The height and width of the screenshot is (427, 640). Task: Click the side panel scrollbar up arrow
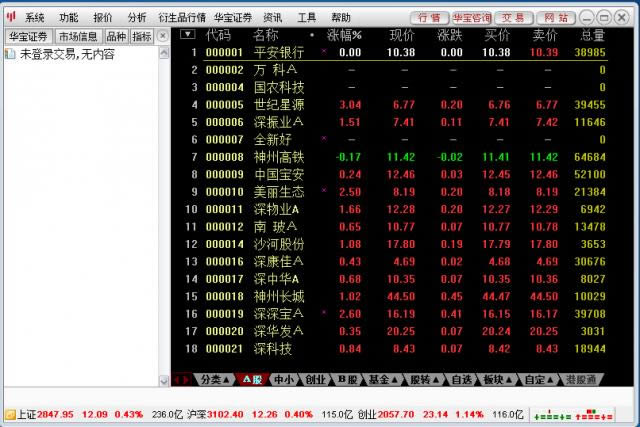click(x=164, y=53)
